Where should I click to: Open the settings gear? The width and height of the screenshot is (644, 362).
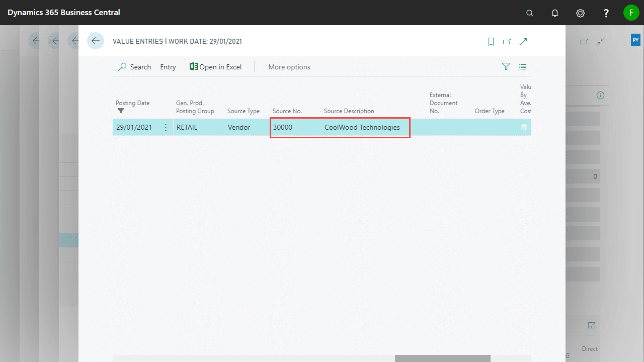point(580,13)
